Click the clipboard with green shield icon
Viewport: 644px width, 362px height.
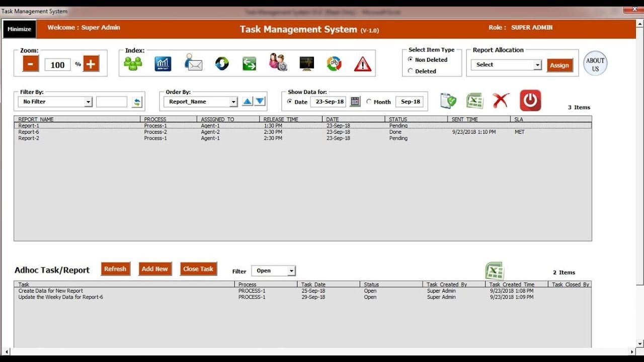pyautogui.click(x=448, y=101)
